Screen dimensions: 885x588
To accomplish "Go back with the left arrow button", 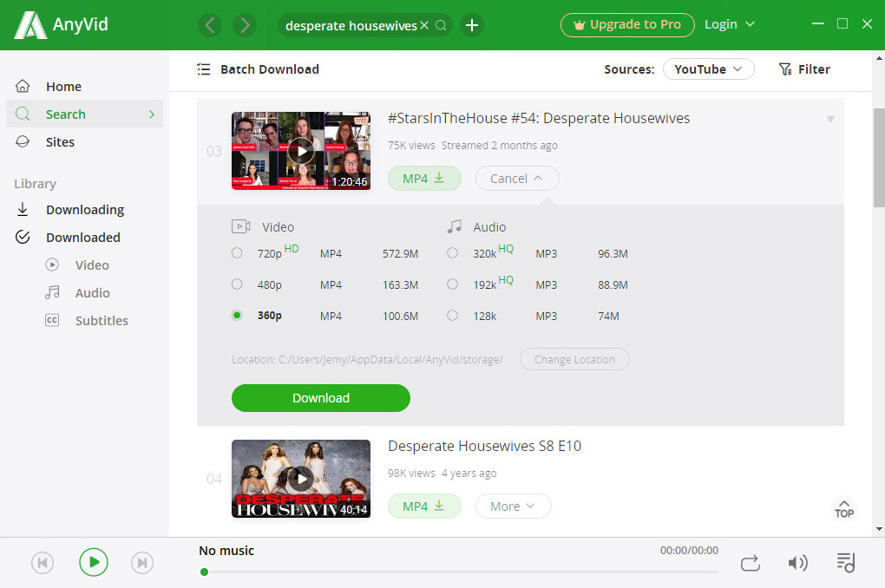I will click(x=210, y=25).
